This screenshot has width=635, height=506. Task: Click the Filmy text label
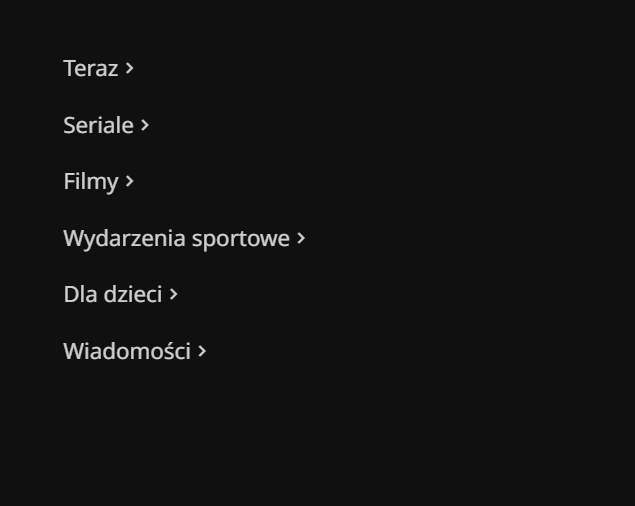click(x=90, y=181)
